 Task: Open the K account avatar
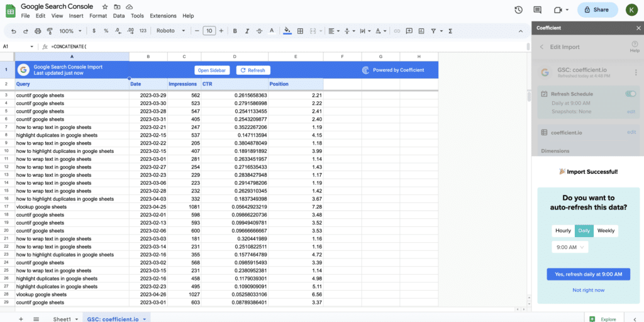tap(631, 10)
